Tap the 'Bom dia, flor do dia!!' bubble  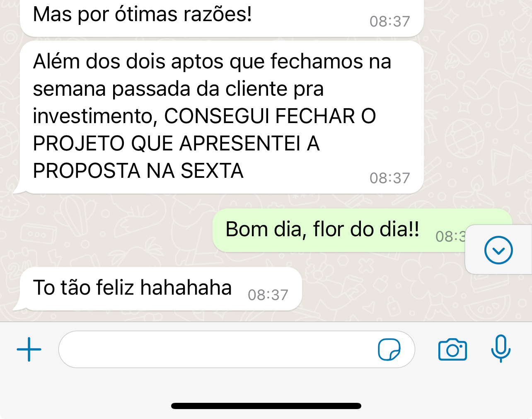click(362, 230)
